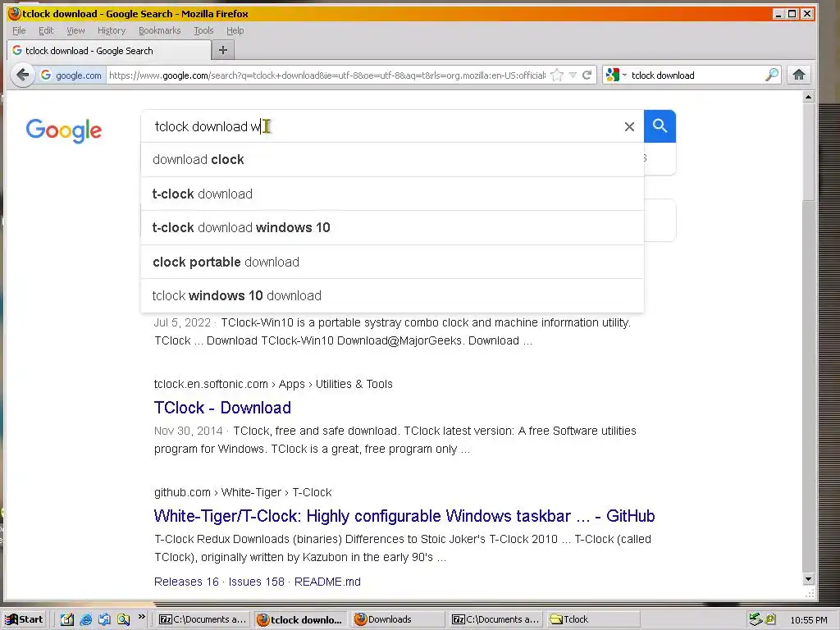Viewport: 840px width, 630px height.
Task: Expand the quick launch overflow chevron
Action: click(142, 617)
